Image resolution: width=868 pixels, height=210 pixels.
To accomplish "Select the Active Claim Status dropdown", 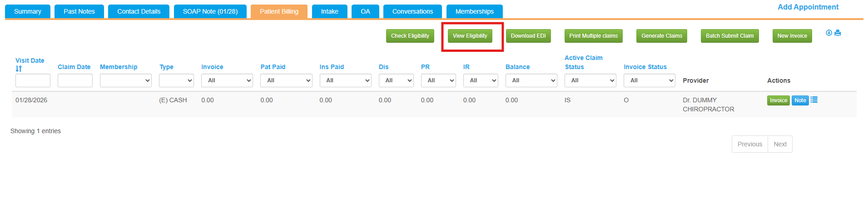I will 590,80.
